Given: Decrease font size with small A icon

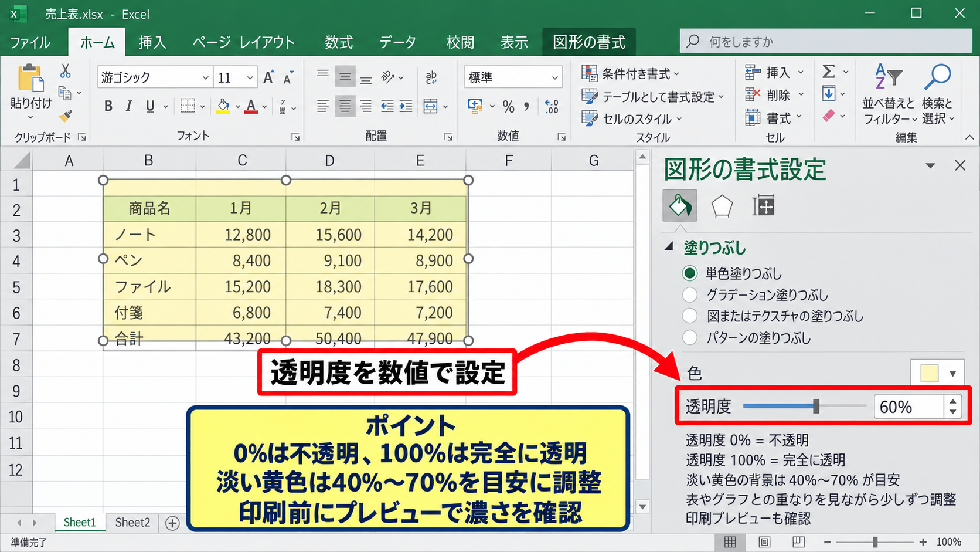Looking at the screenshot, I should tap(288, 77).
